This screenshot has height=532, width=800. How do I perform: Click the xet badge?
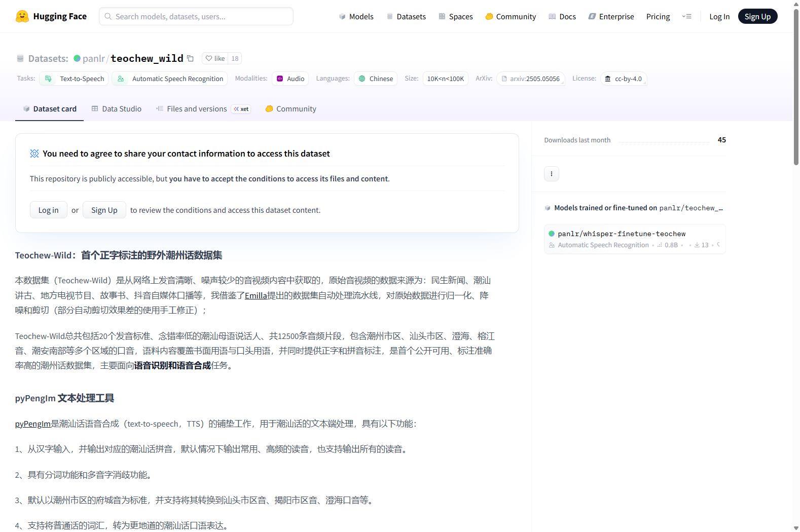click(x=241, y=109)
